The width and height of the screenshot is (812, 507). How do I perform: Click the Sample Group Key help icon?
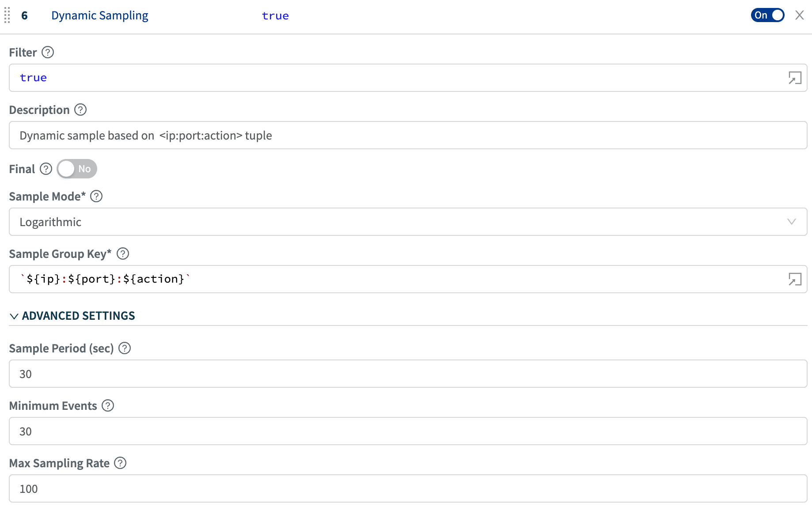click(123, 253)
